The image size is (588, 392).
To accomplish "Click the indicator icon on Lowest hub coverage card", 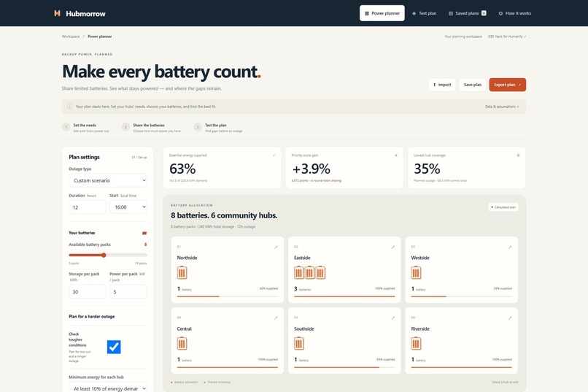I will pyautogui.click(x=518, y=155).
